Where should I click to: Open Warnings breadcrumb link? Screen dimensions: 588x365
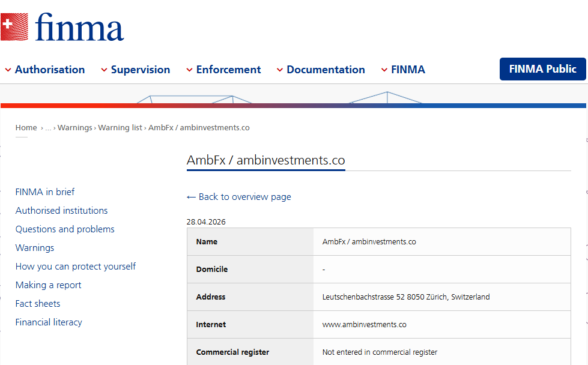point(74,128)
